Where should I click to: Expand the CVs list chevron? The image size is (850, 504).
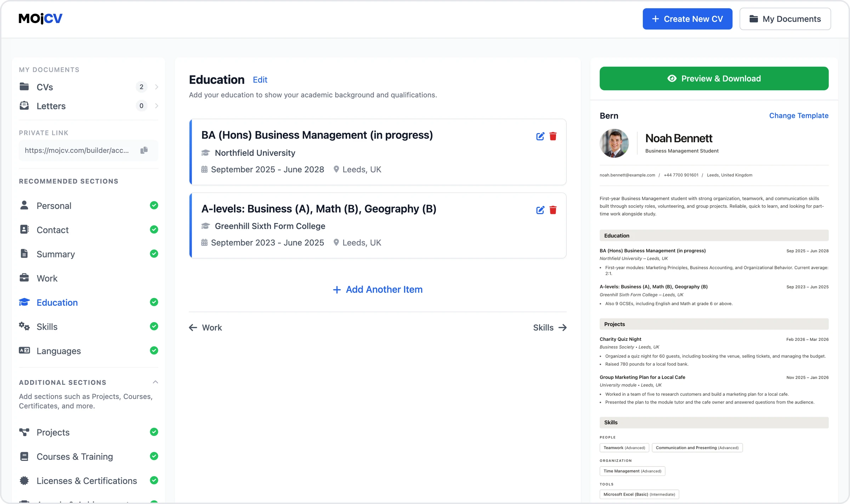point(157,87)
